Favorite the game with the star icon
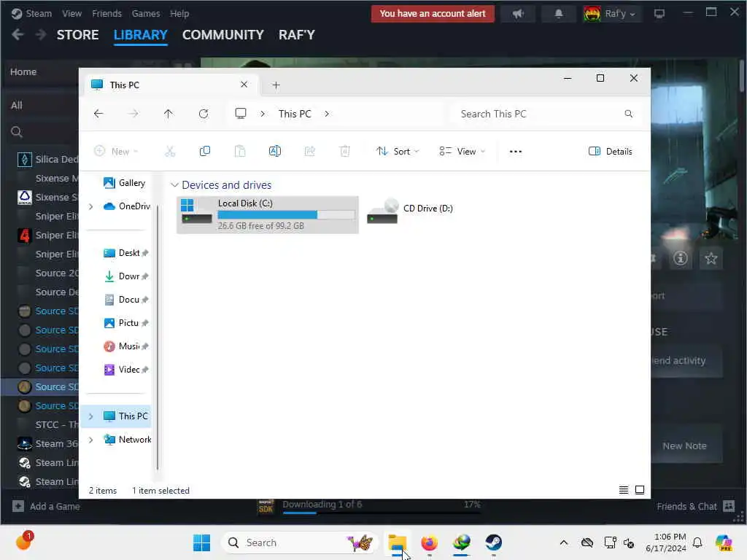The image size is (747, 560). click(x=711, y=258)
